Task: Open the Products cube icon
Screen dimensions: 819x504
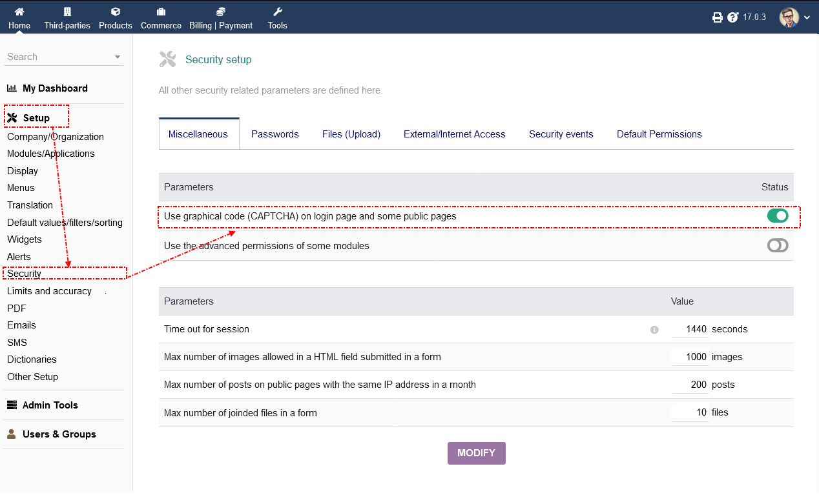Action: pos(116,12)
